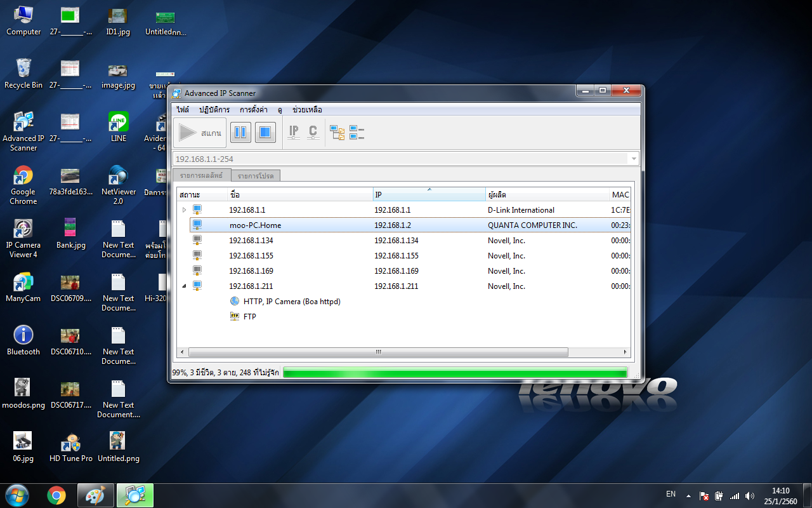Click 192.168.1.169 in the name column

[251, 271]
